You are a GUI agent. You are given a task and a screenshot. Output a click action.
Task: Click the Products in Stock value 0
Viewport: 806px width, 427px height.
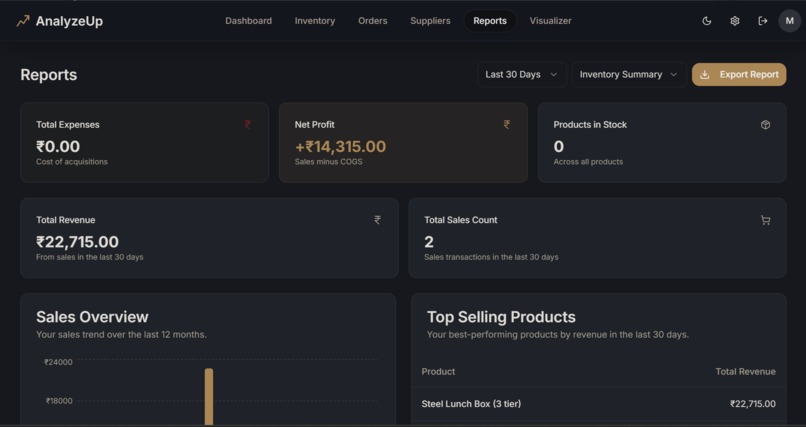point(559,146)
